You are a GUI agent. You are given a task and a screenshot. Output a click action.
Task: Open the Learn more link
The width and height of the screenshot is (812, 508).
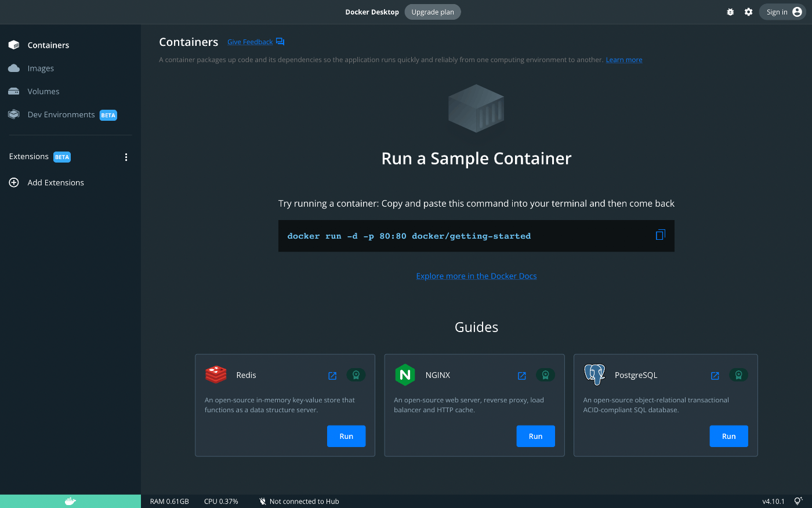624,60
